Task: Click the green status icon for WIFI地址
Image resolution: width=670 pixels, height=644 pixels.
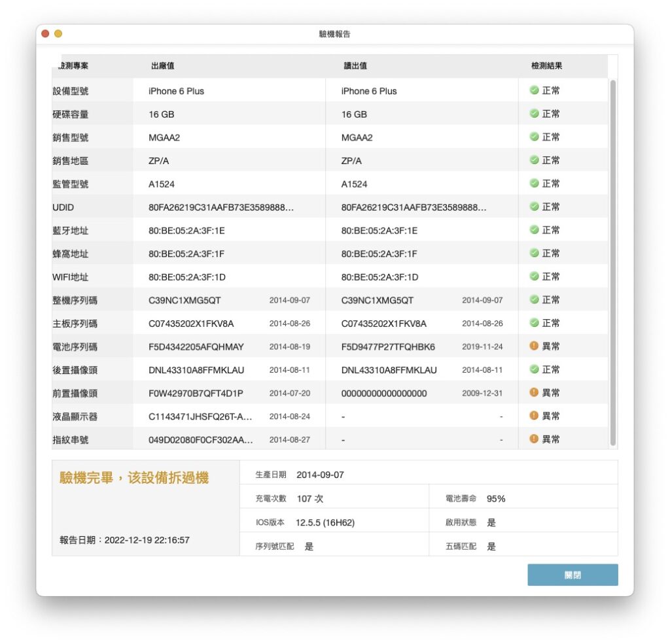Action: (x=534, y=277)
